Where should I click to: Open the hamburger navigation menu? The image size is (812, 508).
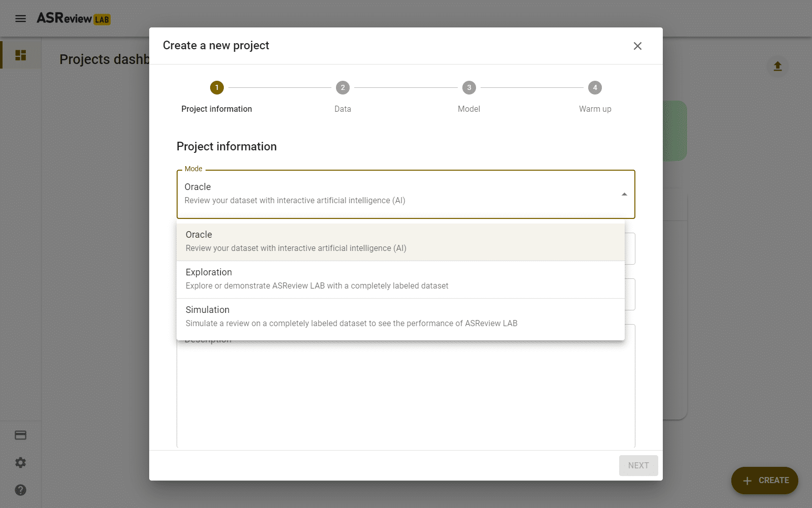click(x=20, y=18)
